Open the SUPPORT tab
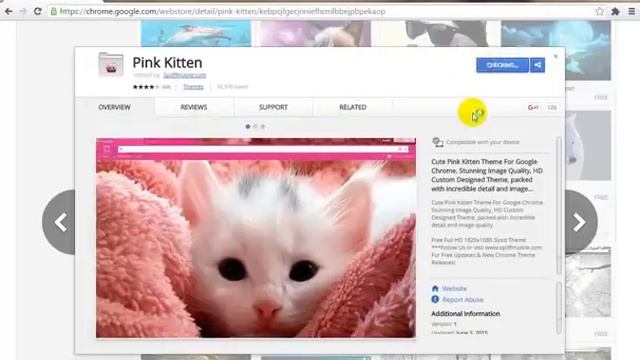This screenshot has height=360, width=640. click(273, 107)
